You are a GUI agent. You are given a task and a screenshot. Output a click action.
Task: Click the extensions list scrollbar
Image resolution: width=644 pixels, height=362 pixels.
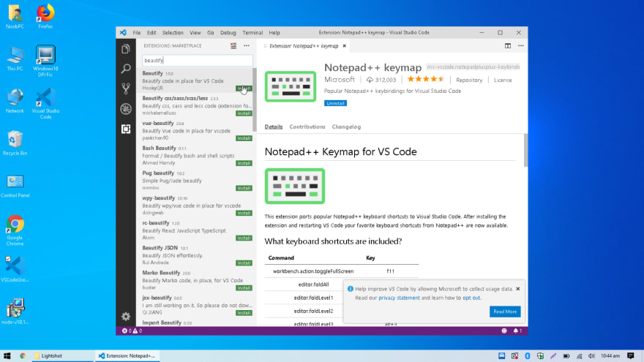(x=254, y=99)
